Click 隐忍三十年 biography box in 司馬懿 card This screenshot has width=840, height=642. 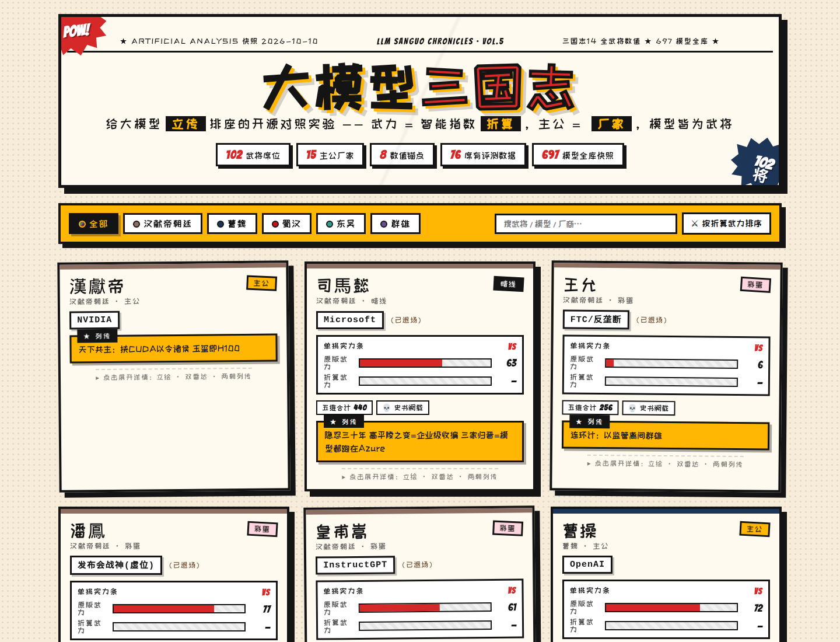point(420,442)
